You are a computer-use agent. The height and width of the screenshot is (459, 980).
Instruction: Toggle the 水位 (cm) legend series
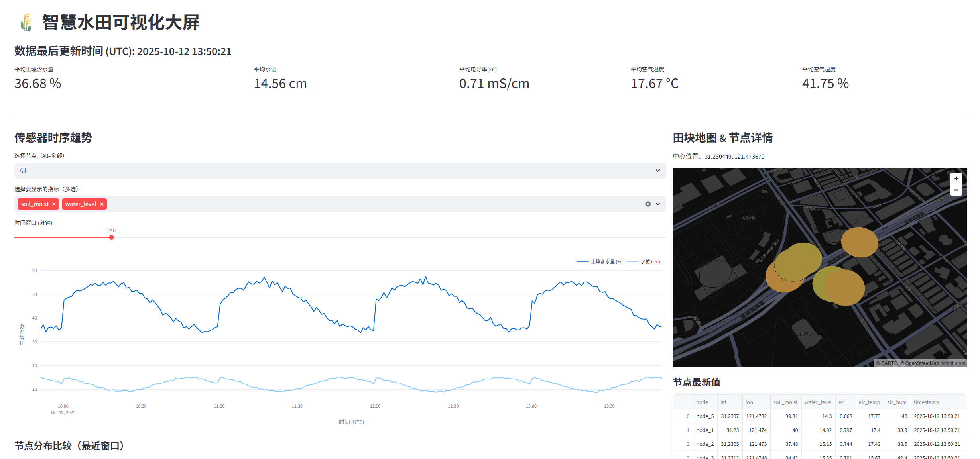pos(650,262)
